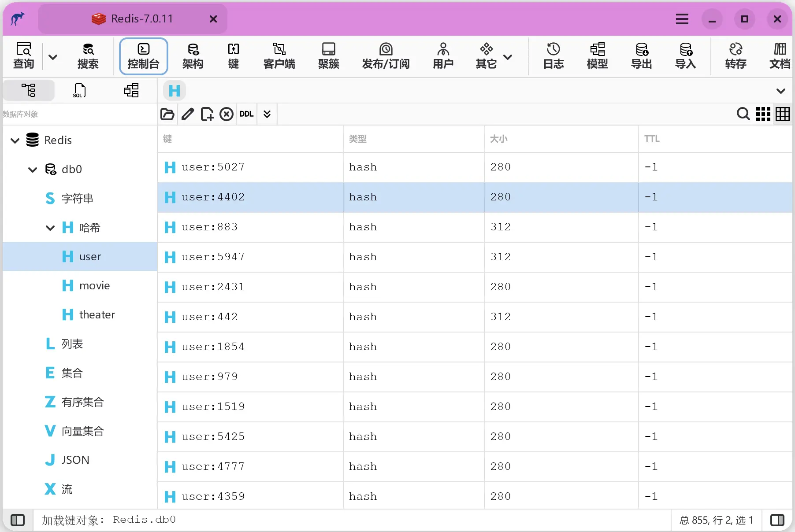Switch to table list view
Viewport: 795px width, 532px height.
tap(783, 114)
